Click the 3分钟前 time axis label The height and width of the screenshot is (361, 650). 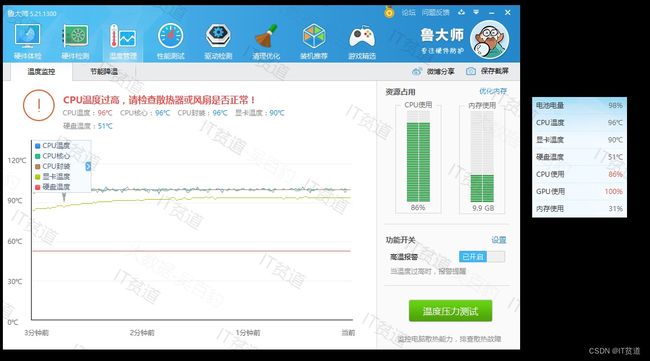tap(36, 333)
